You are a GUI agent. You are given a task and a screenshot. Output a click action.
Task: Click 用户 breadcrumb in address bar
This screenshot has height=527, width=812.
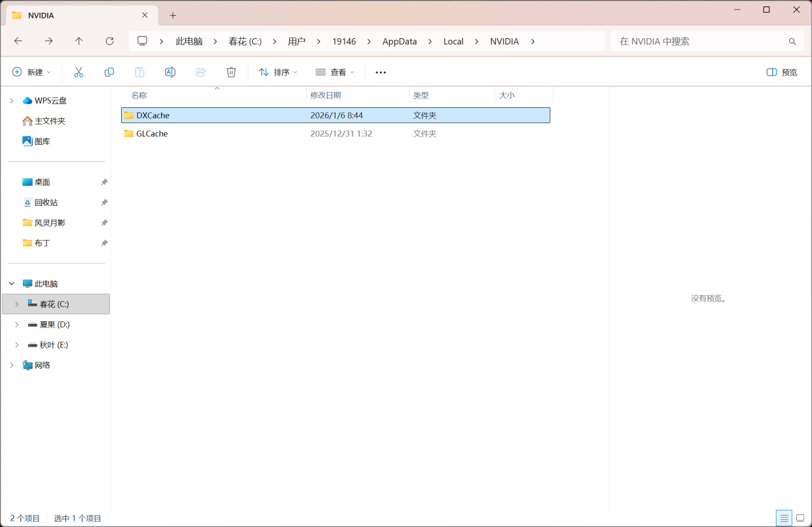297,41
